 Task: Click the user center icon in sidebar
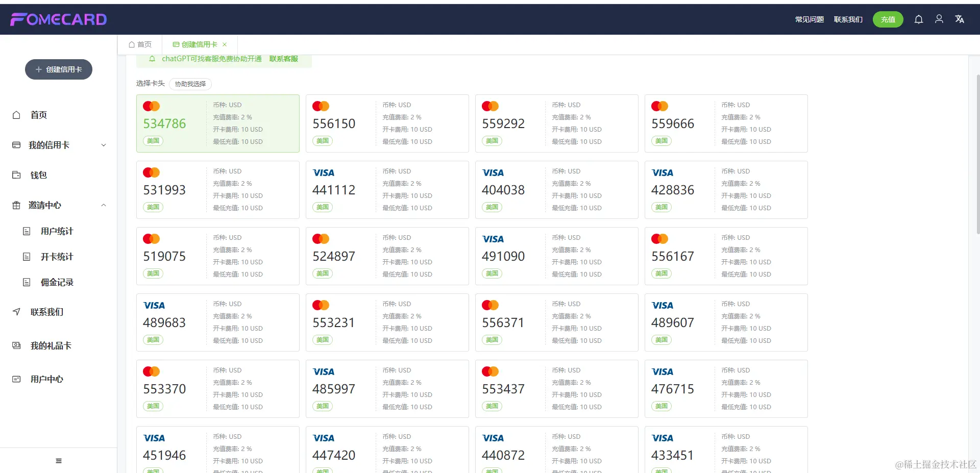click(x=16, y=379)
